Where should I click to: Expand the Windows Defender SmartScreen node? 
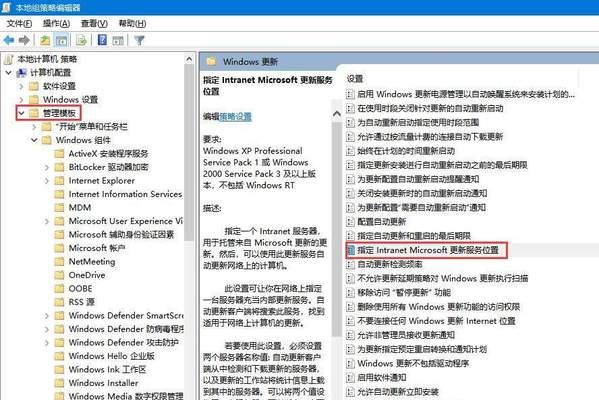coord(47,316)
